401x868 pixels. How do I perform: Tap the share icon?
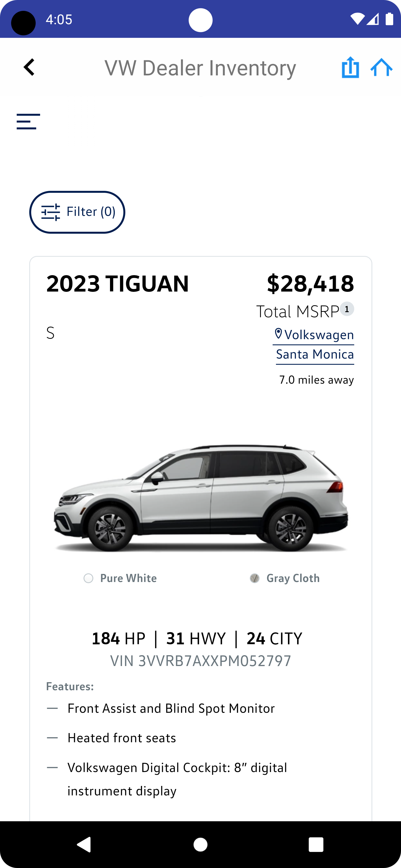[350, 67]
